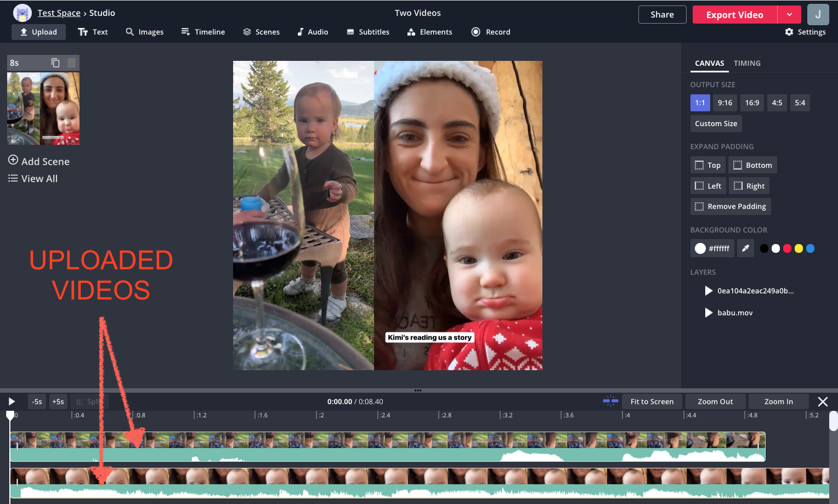838x504 pixels.
Task: Open the Subtitles tool
Action: pyautogui.click(x=368, y=32)
